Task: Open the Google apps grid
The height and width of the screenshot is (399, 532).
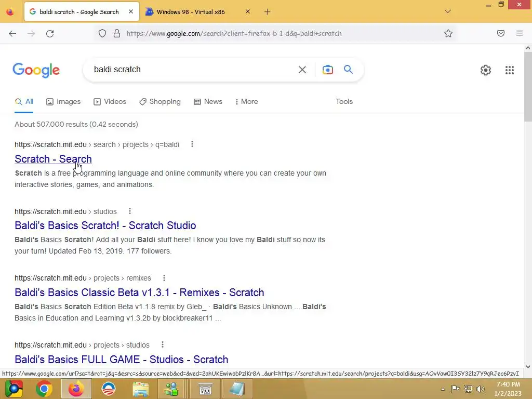Action: 509,70
